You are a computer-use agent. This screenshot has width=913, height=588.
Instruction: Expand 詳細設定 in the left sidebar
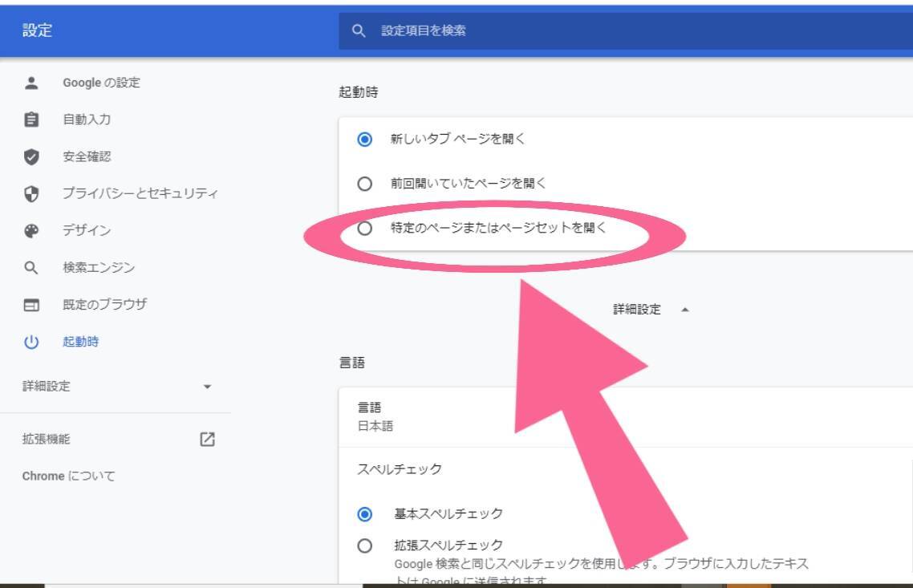tap(116, 387)
